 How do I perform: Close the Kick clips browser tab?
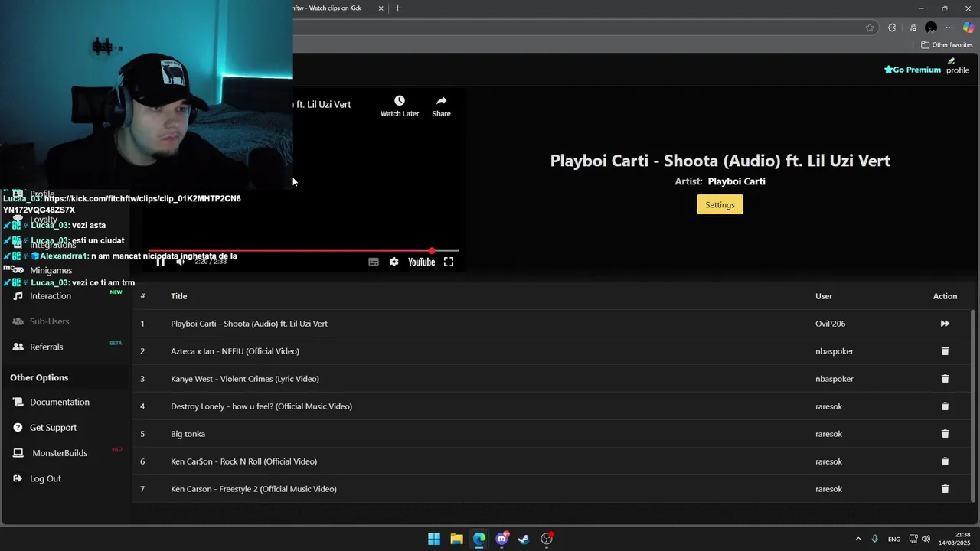pyautogui.click(x=381, y=8)
